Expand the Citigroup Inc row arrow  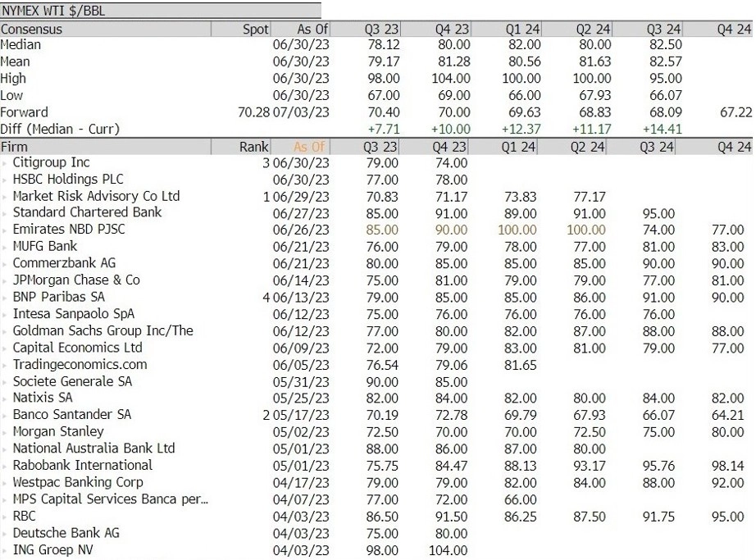pos(5,163)
